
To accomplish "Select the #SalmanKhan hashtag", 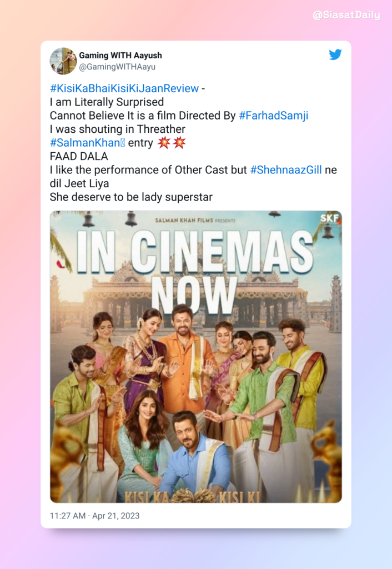I will [x=87, y=143].
